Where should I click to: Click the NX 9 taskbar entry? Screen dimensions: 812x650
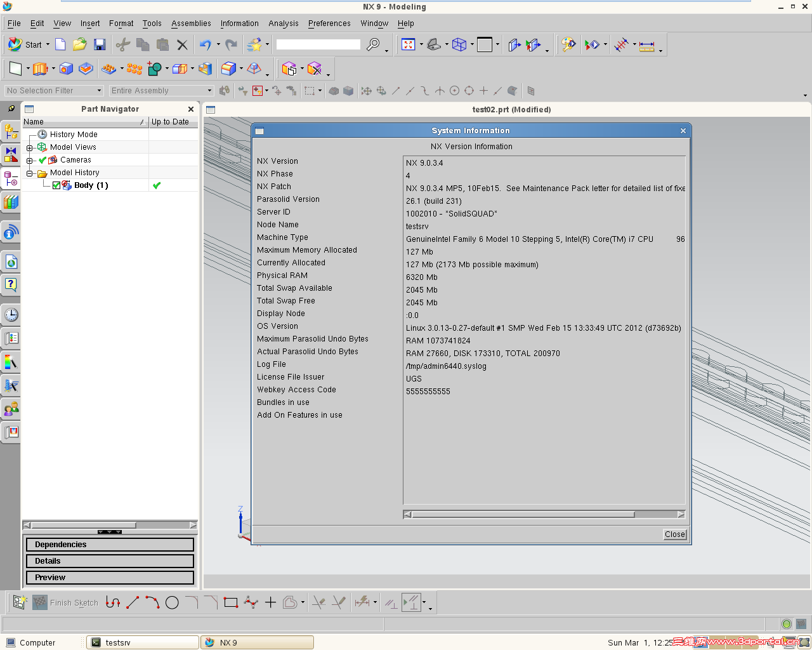[x=257, y=642]
